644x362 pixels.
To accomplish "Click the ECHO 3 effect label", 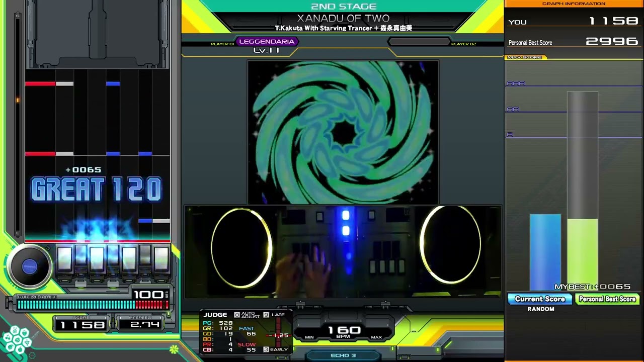I will [343, 355].
